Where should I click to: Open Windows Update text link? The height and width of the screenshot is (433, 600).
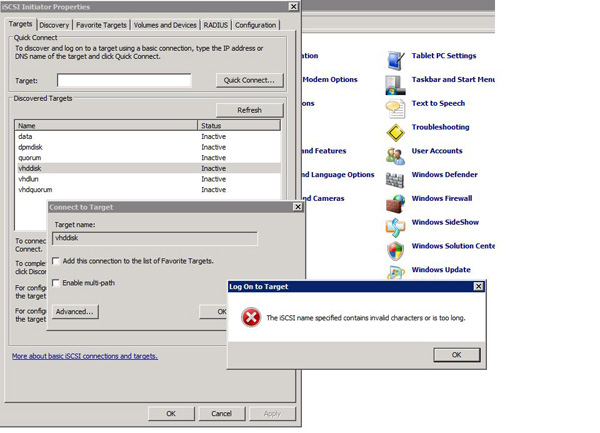pos(441,269)
